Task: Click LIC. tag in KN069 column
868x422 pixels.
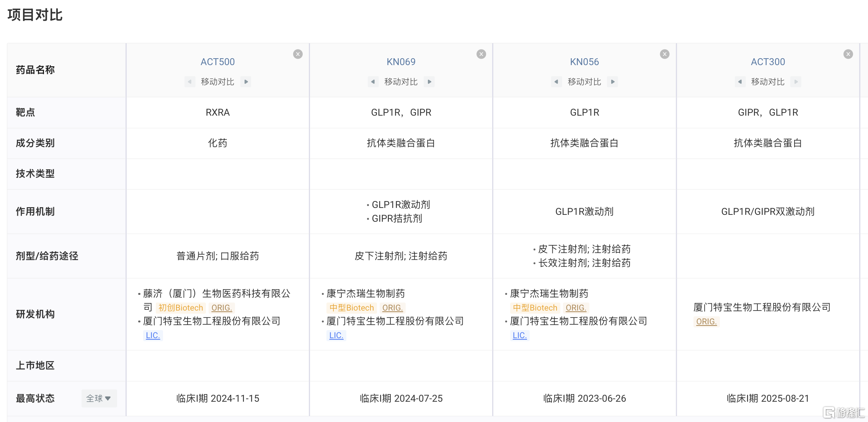Action: click(x=336, y=335)
